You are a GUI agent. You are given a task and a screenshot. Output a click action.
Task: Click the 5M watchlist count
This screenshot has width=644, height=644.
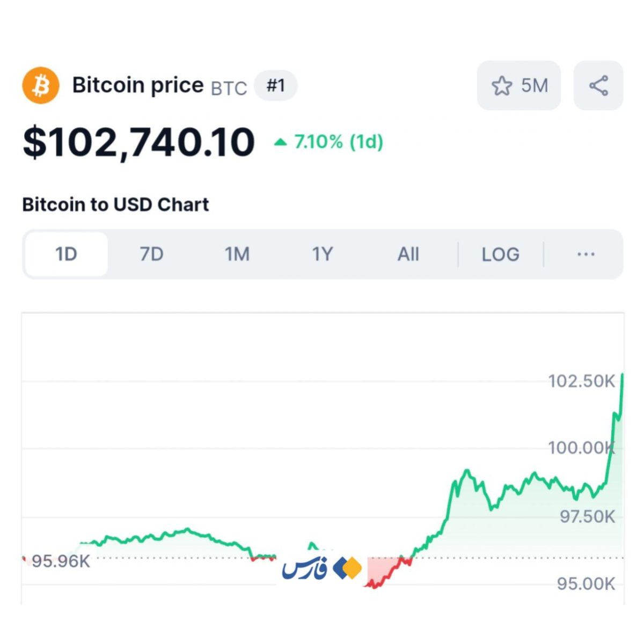click(535, 86)
